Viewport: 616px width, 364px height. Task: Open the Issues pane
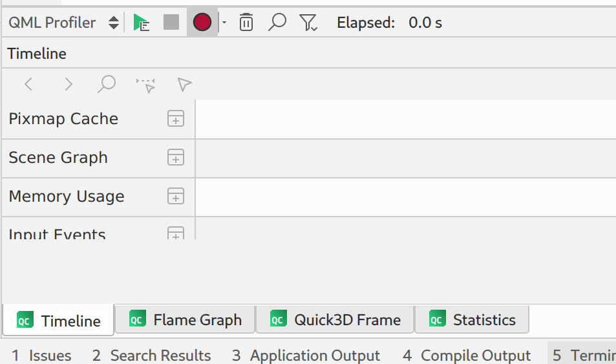click(x=42, y=356)
